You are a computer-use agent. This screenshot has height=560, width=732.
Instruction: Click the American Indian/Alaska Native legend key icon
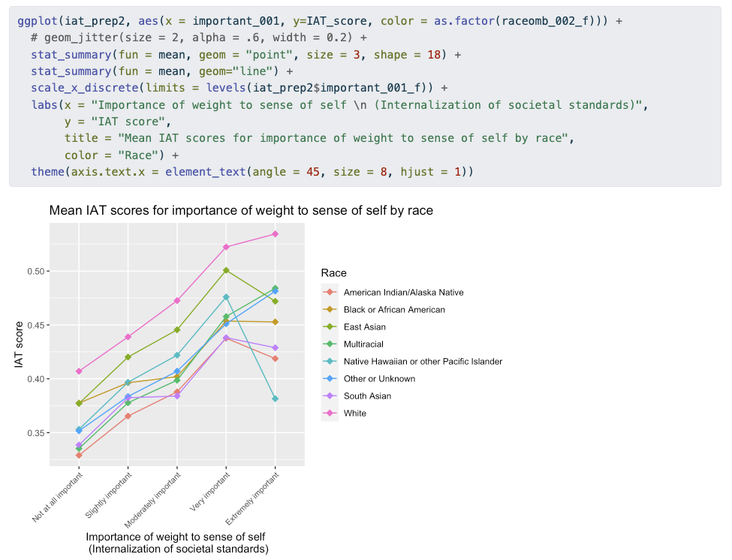coord(330,293)
